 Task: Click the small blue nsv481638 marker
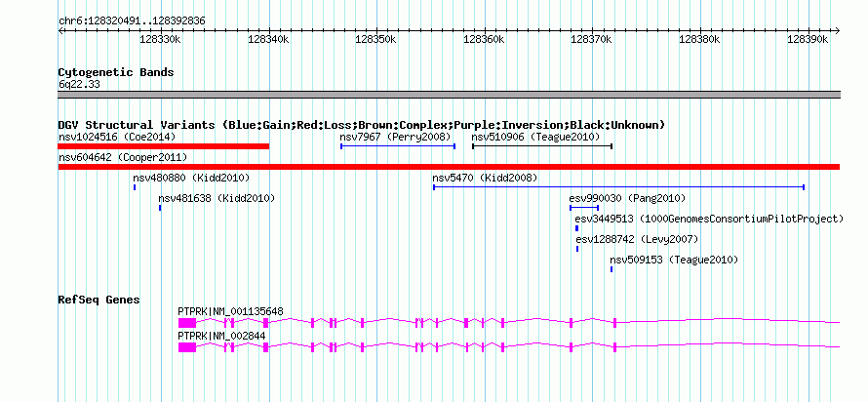click(x=160, y=208)
